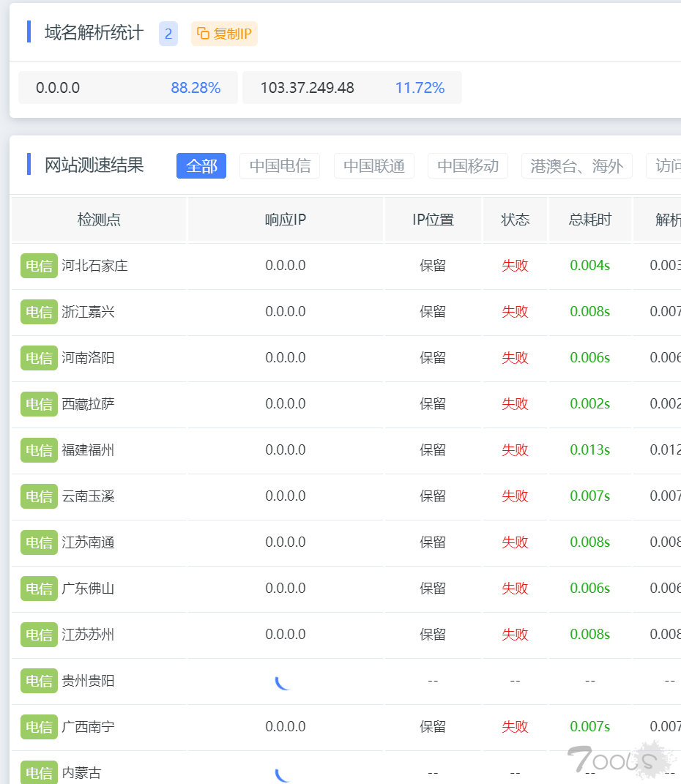Click the 电信 badge beside 浙江嘉兴

39,312
